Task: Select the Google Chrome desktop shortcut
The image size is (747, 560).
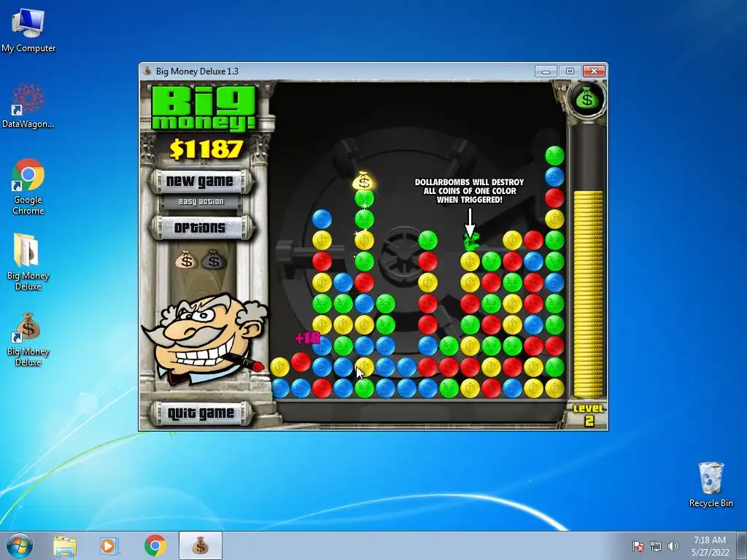Action: (x=28, y=187)
